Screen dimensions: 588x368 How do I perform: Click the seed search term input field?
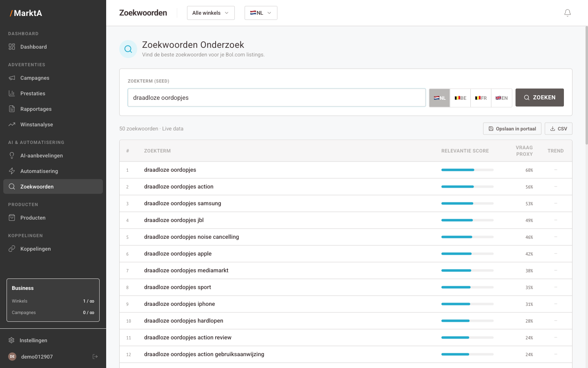point(277,98)
